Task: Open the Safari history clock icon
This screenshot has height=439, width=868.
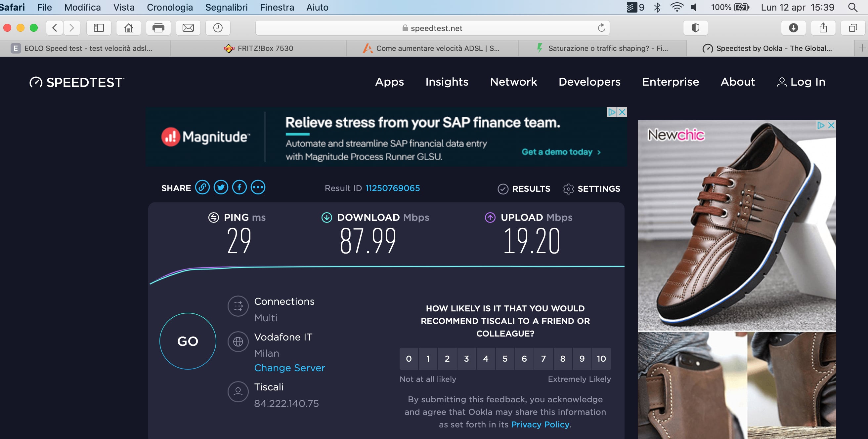Action: 218,28
